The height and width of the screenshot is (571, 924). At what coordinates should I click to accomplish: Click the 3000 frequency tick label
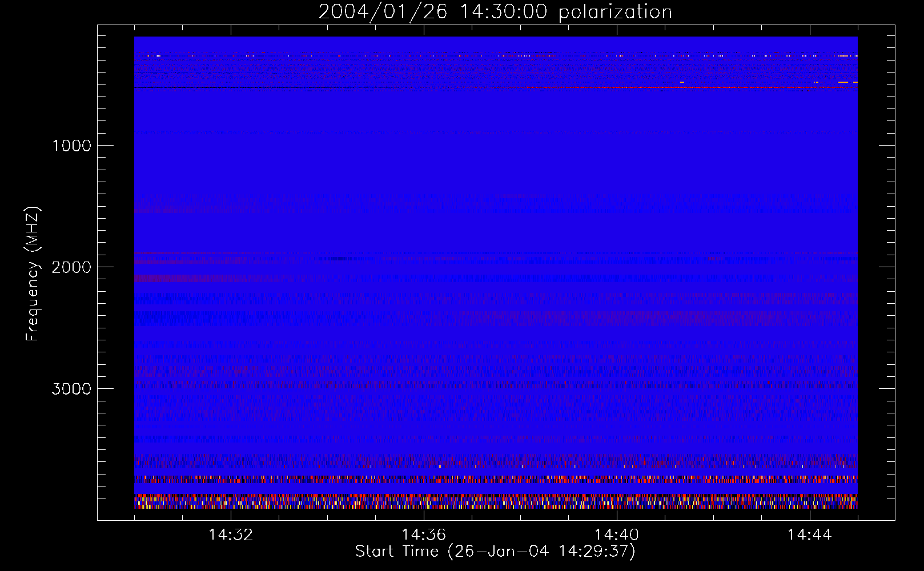(71, 389)
